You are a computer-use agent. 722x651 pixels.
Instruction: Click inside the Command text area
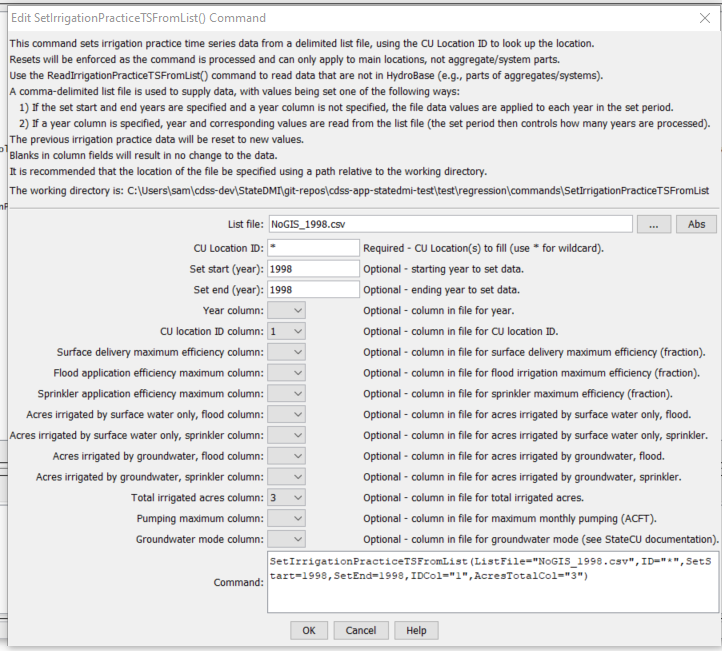[x=493, y=582]
